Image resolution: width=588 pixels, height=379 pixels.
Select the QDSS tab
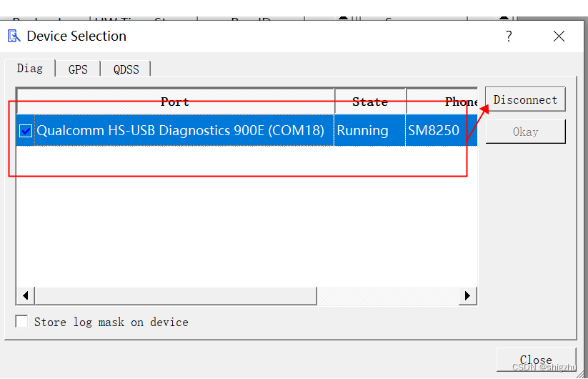click(x=126, y=69)
